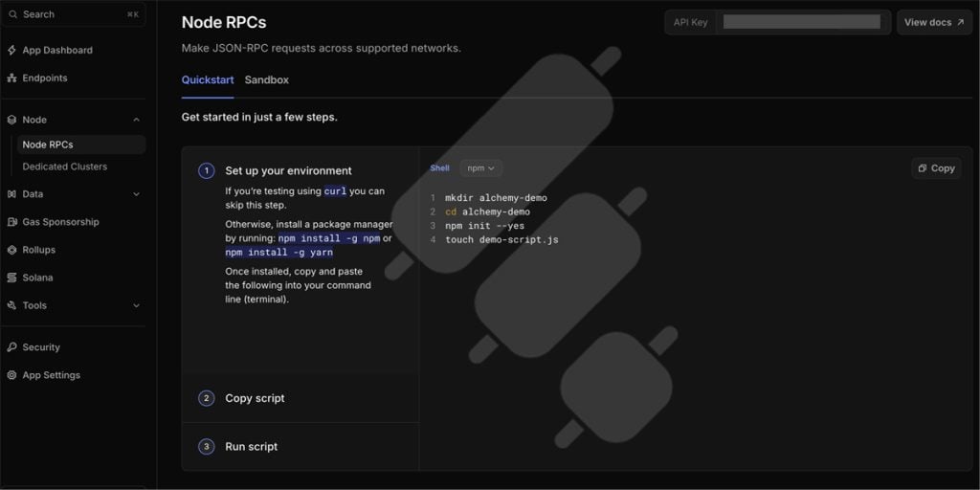This screenshot has width=980, height=490.
Task: Click the Security key icon
Action: (x=11, y=347)
